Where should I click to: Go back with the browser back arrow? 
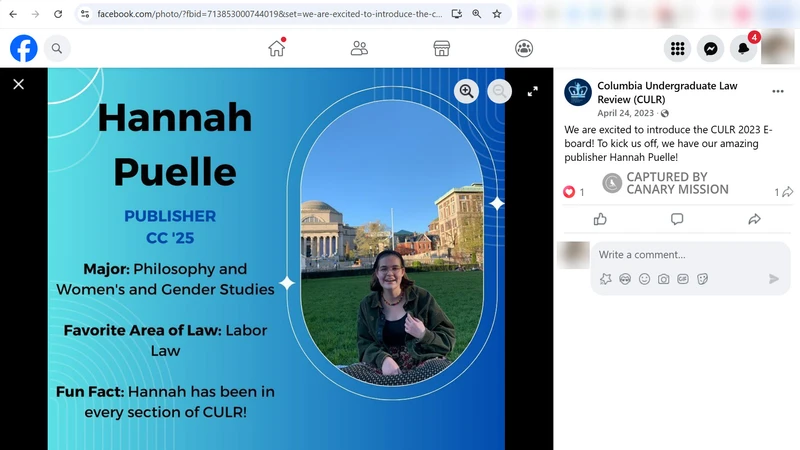(13, 14)
